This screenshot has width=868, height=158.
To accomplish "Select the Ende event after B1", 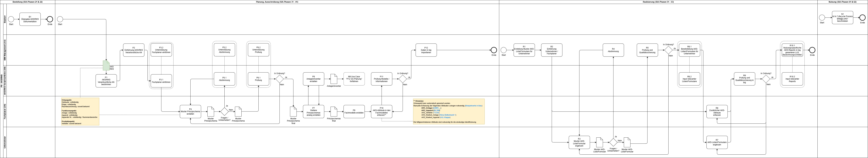I will pyautogui.click(x=50, y=19).
